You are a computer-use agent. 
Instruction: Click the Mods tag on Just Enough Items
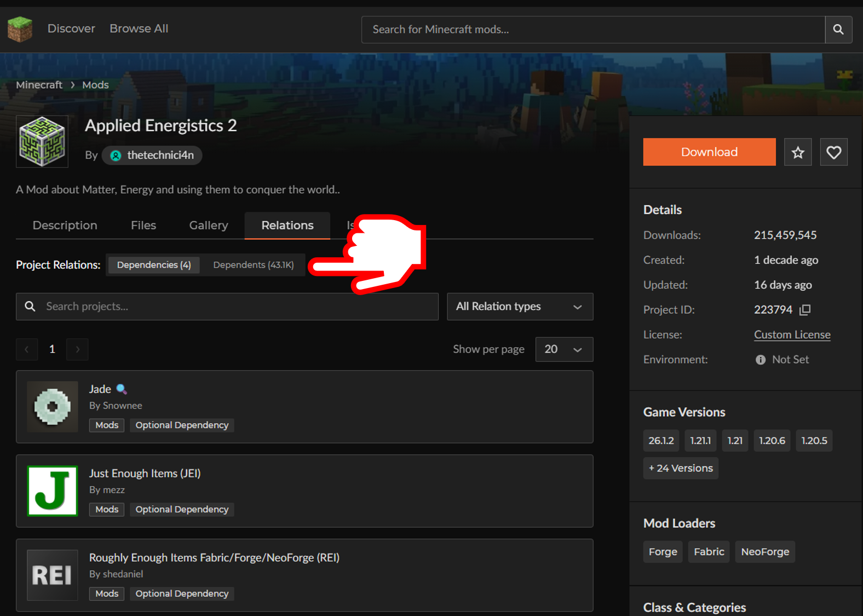click(107, 510)
